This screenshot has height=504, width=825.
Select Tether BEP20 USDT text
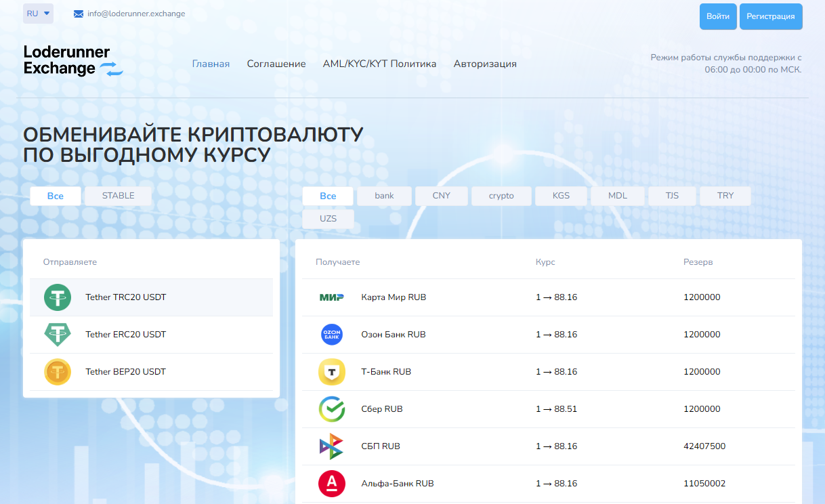coord(126,372)
